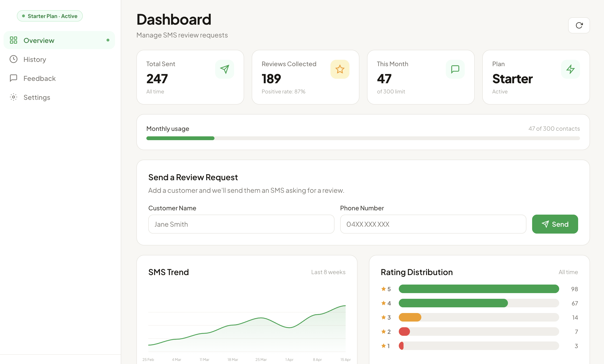Click the Starter Plan Active badge
This screenshot has width=604, height=364.
(x=50, y=16)
